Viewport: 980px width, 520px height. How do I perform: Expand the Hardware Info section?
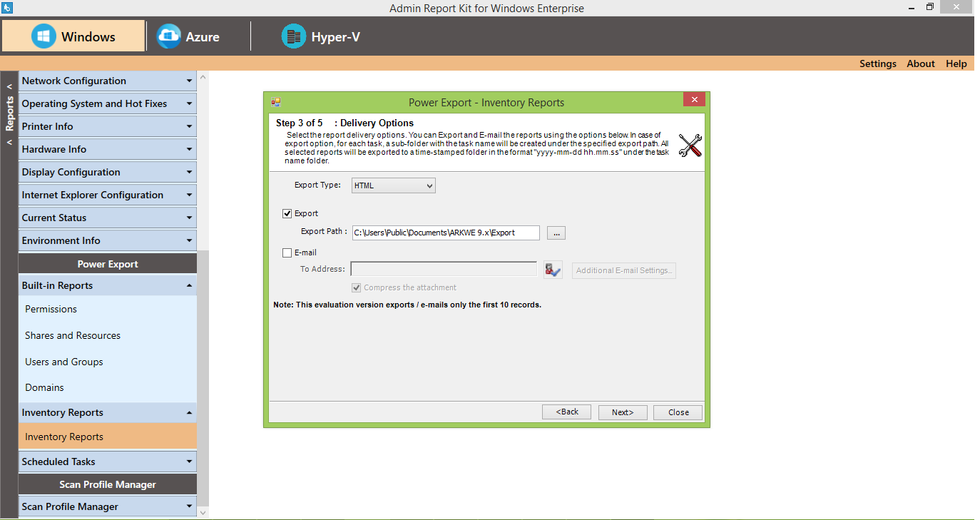click(107, 149)
